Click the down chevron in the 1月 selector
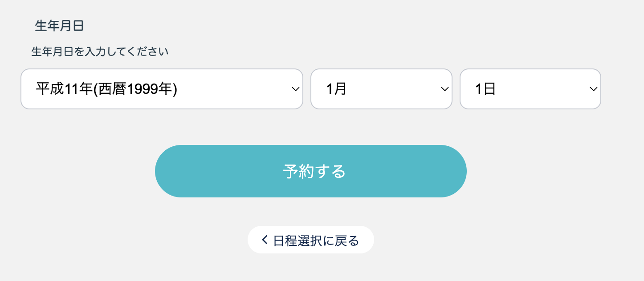 444,89
